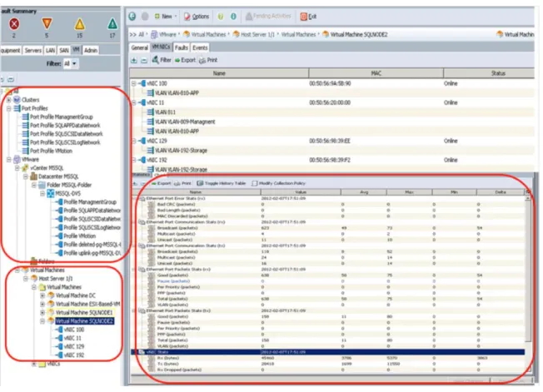Open the General tab
Image resolution: width=543 pixels, height=392 pixels.
pos(140,47)
